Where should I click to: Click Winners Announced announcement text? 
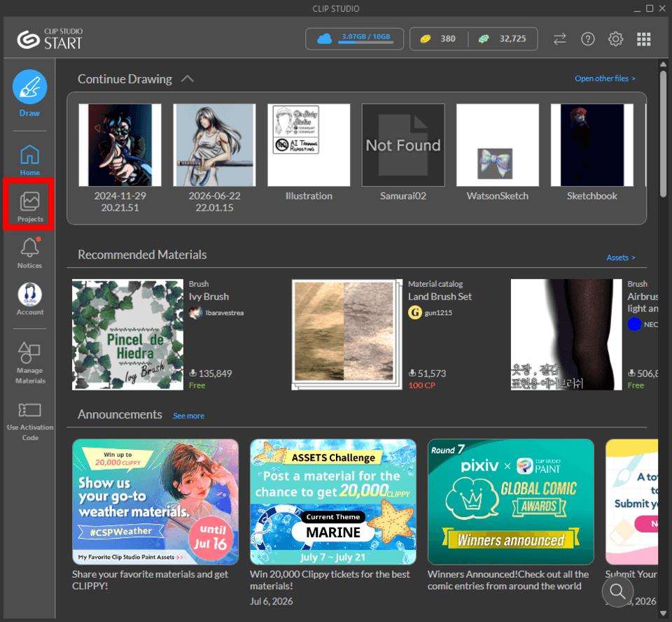(x=508, y=580)
